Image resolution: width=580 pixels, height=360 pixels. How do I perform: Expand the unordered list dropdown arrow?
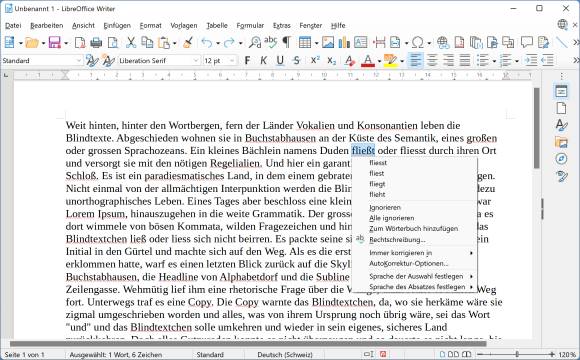494,61
